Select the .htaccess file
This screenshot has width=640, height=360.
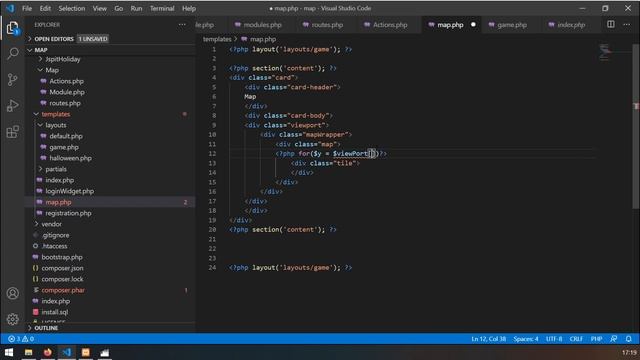point(54,246)
